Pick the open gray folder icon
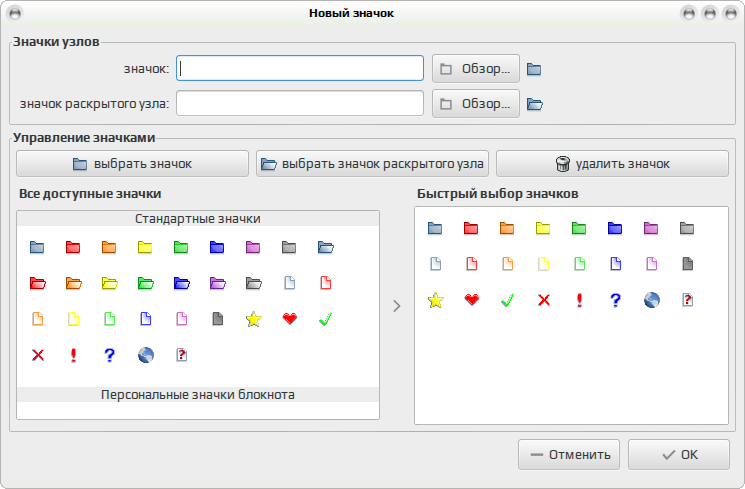This screenshot has height=489, width=745. pyautogui.click(x=254, y=283)
